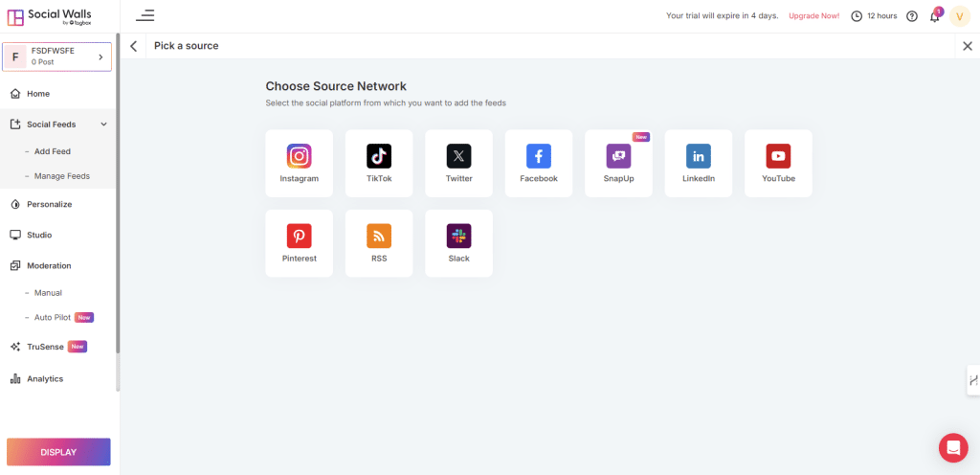
Task: Click the trial expiry notice text
Action: click(x=722, y=16)
